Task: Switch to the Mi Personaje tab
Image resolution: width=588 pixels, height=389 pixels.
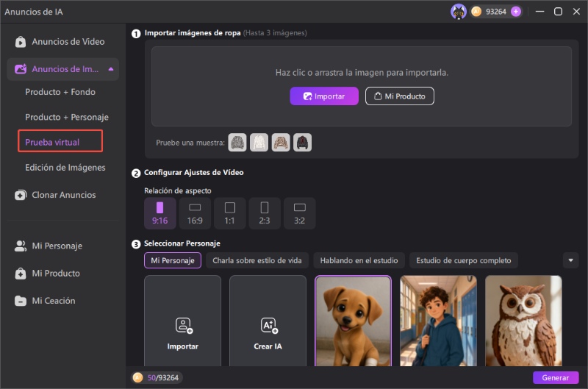Action: tap(173, 260)
